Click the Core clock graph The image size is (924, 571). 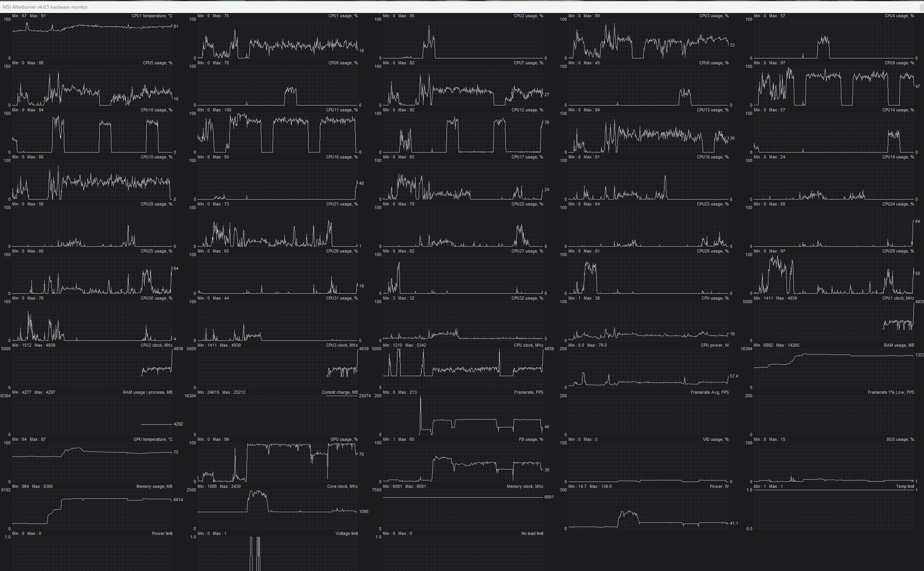277,509
